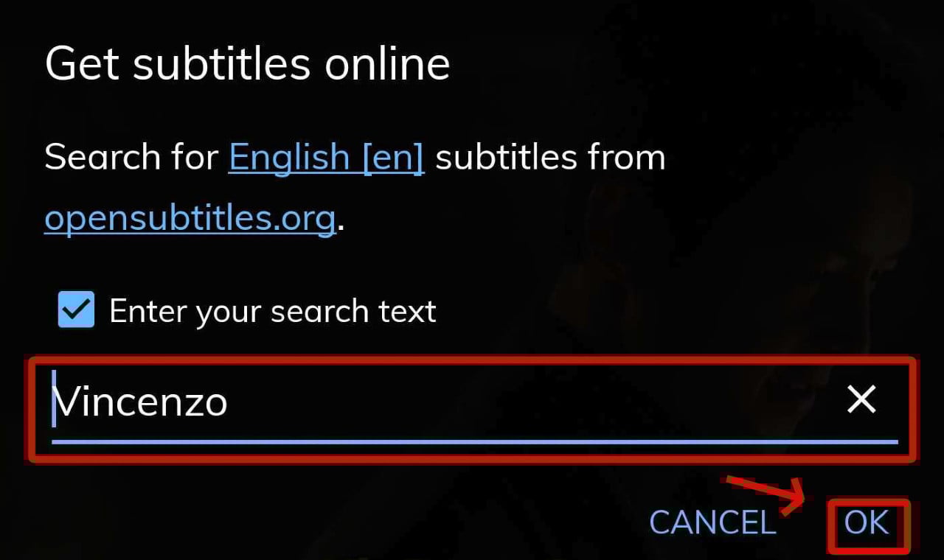The height and width of the screenshot is (560, 944).
Task: Click the 'subtitles from' description text
Action: (550, 157)
